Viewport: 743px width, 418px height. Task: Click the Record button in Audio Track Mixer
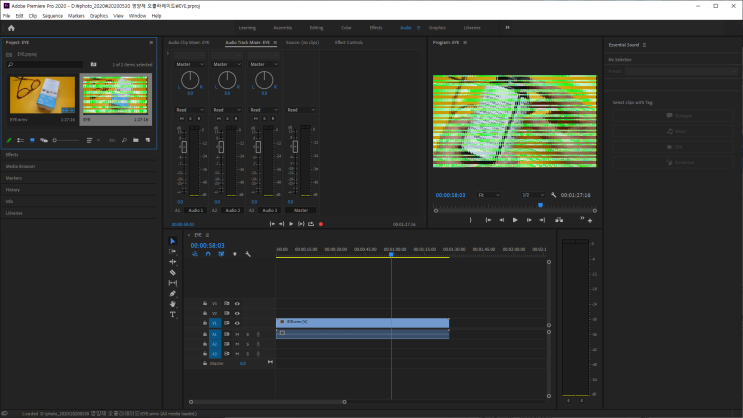click(x=321, y=224)
